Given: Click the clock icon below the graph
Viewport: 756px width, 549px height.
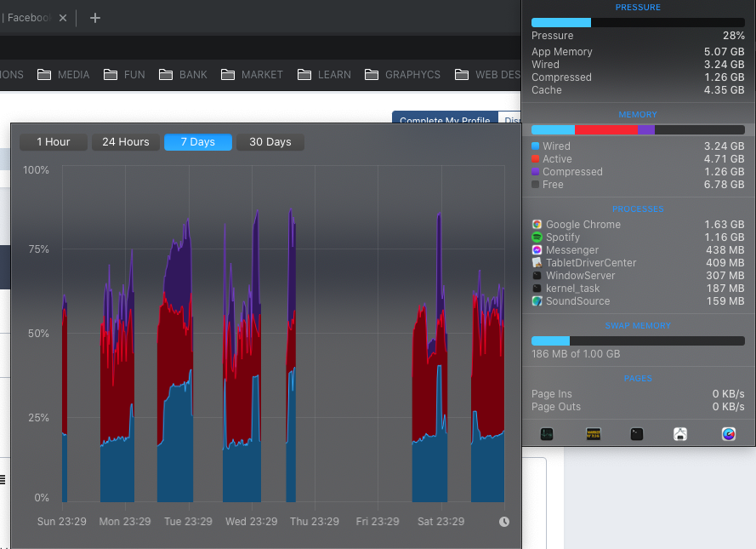Looking at the screenshot, I should point(504,522).
